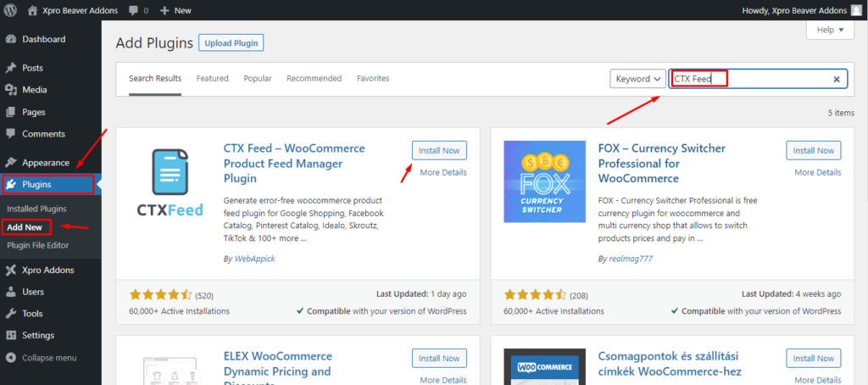Click the FOX plugin star rating
The height and width of the screenshot is (385, 868).
[x=536, y=295]
